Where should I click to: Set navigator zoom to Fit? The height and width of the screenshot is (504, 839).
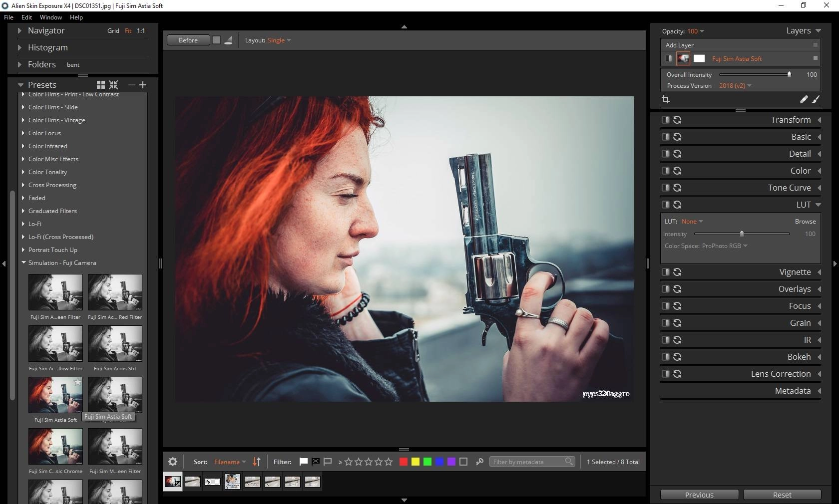pyautogui.click(x=128, y=31)
